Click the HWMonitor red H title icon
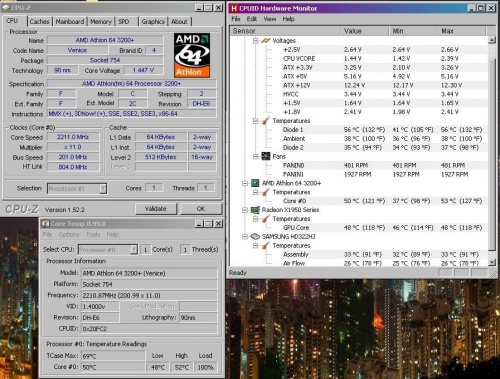Viewport: 500px width, 379px height. [234, 8]
